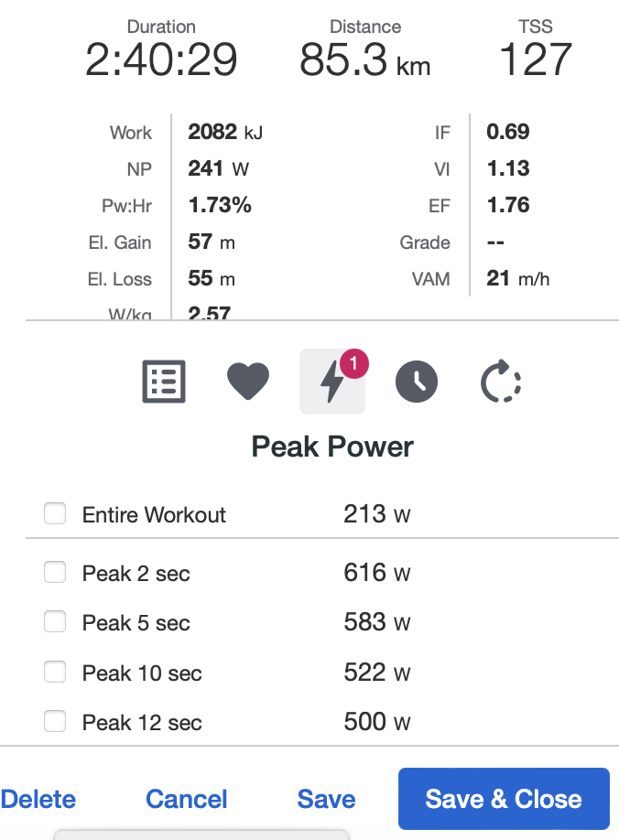Tick the Peak 2 sec checkbox
The width and height of the screenshot is (619, 840).
coord(55,572)
